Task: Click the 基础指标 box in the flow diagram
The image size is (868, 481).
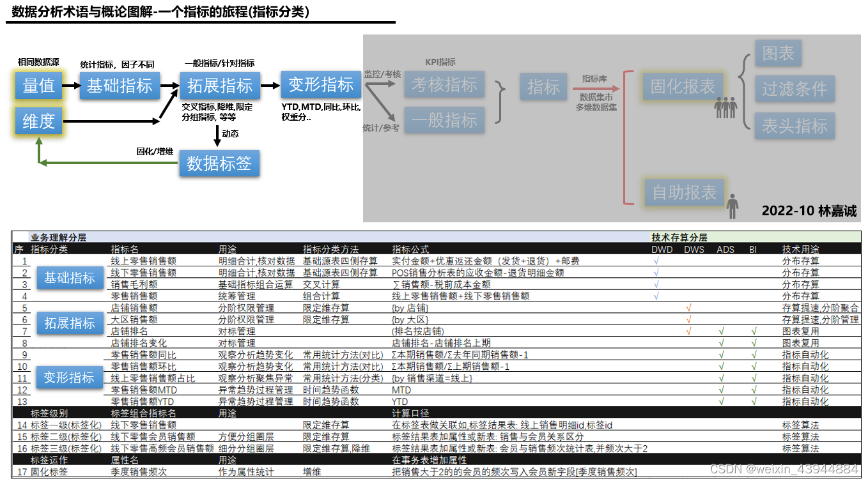Action: tap(120, 86)
